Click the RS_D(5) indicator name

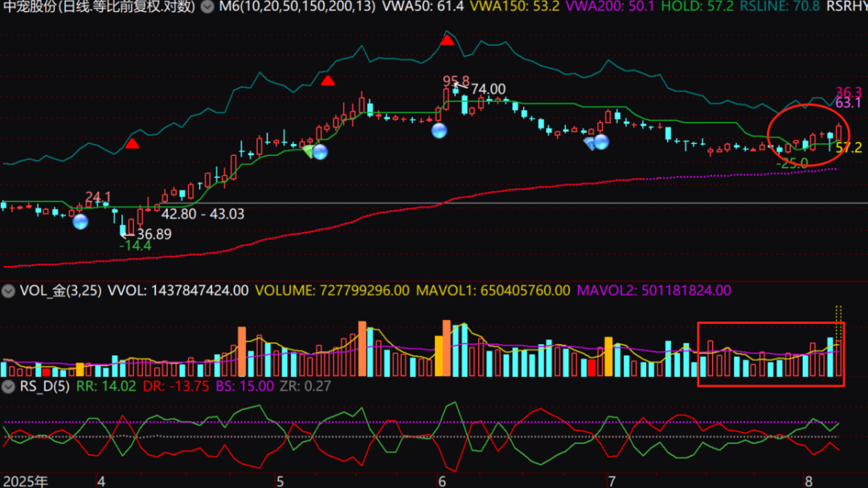point(45,386)
